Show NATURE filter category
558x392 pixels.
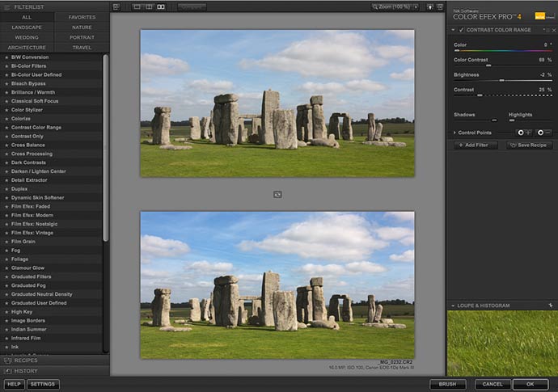(x=82, y=27)
